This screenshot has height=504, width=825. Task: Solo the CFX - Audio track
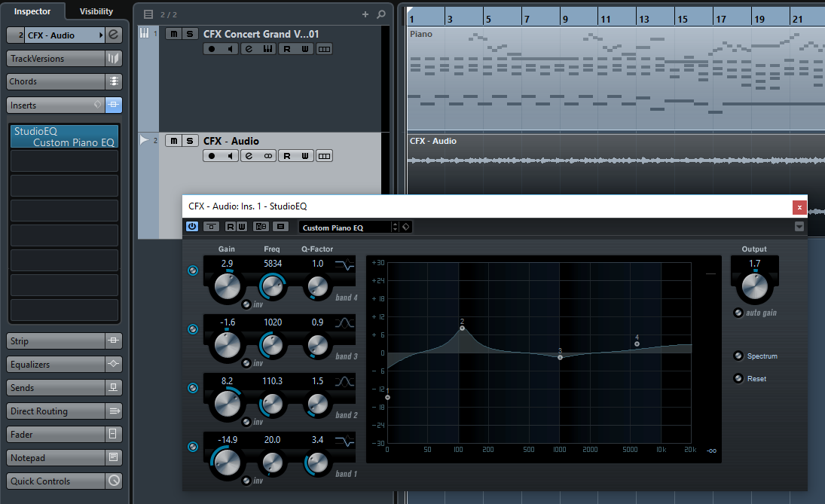[x=190, y=140]
